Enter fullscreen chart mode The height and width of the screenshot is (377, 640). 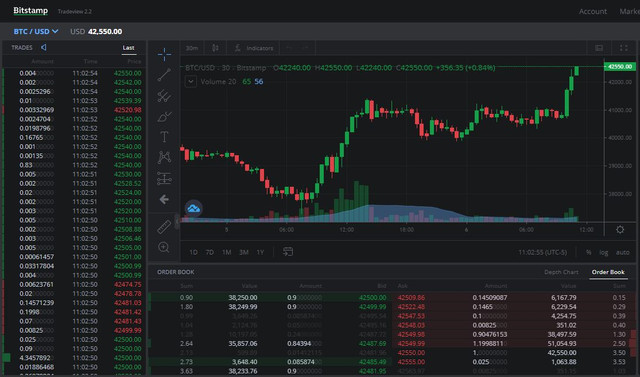click(624, 48)
